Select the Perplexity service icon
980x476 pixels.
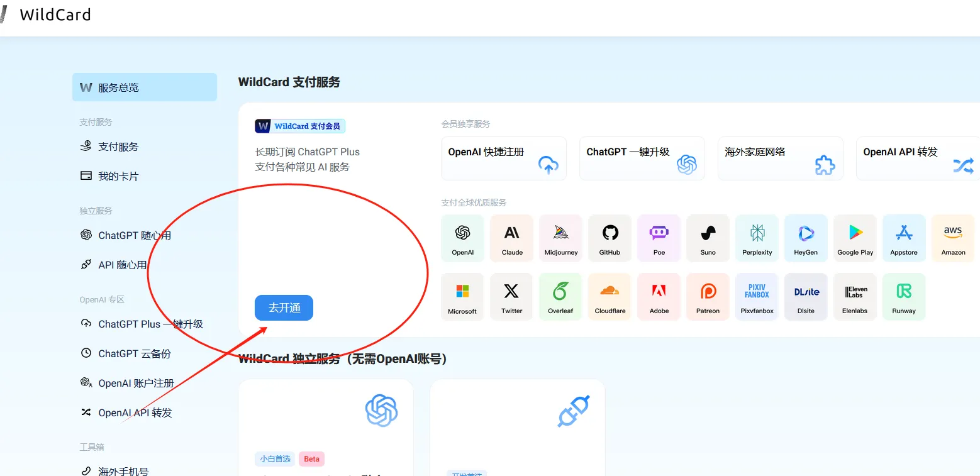tap(757, 238)
